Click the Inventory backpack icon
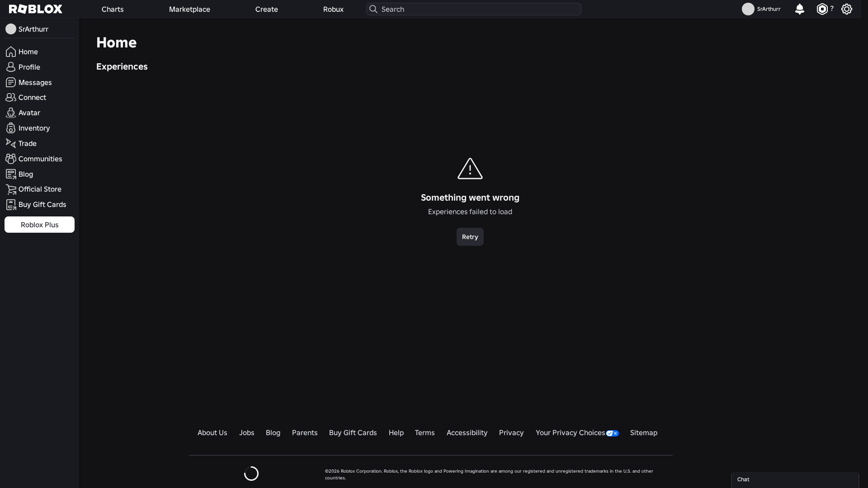The width and height of the screenshot is (868, 488). pyautogui.click(x=11, y=128)
